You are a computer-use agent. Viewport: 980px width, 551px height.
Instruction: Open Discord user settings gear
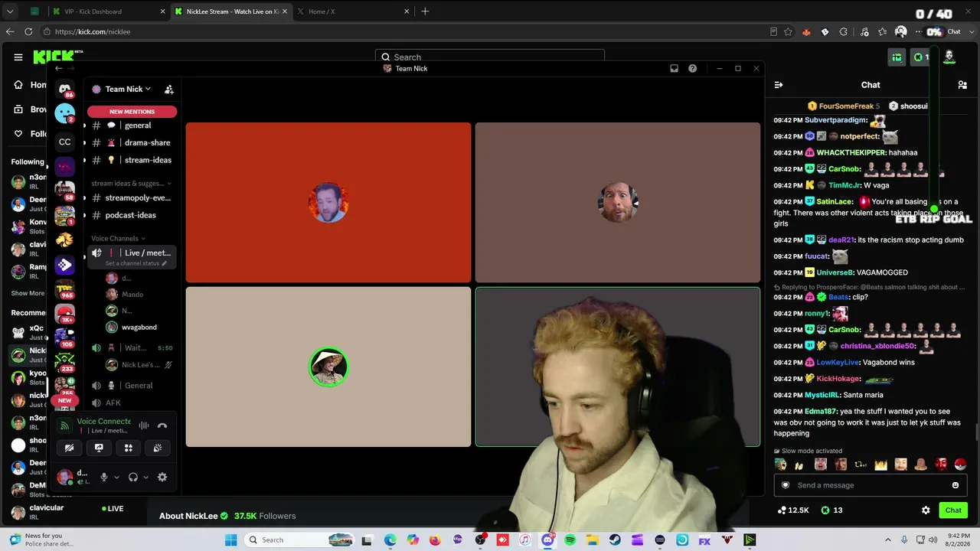[x=162, y=477]
